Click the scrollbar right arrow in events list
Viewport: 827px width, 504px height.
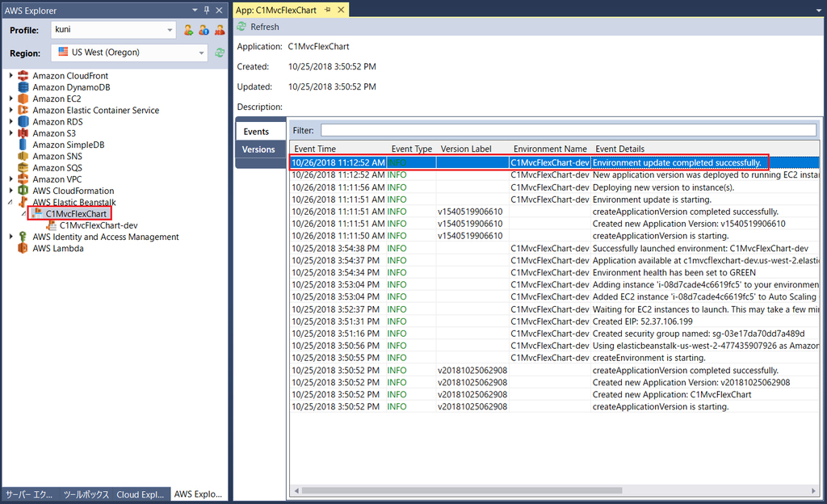813,491
